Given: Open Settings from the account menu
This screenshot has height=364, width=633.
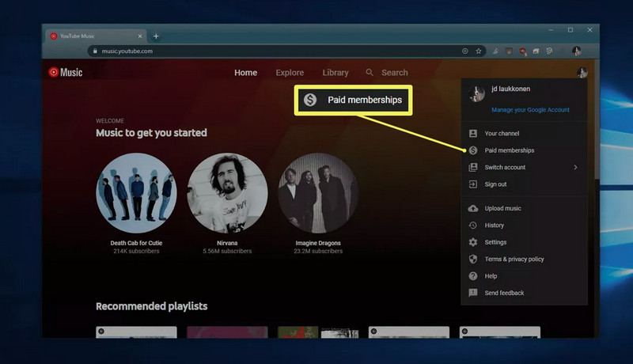Looking at the screenshot, I should pyautogui.click(x=524, y=242).
